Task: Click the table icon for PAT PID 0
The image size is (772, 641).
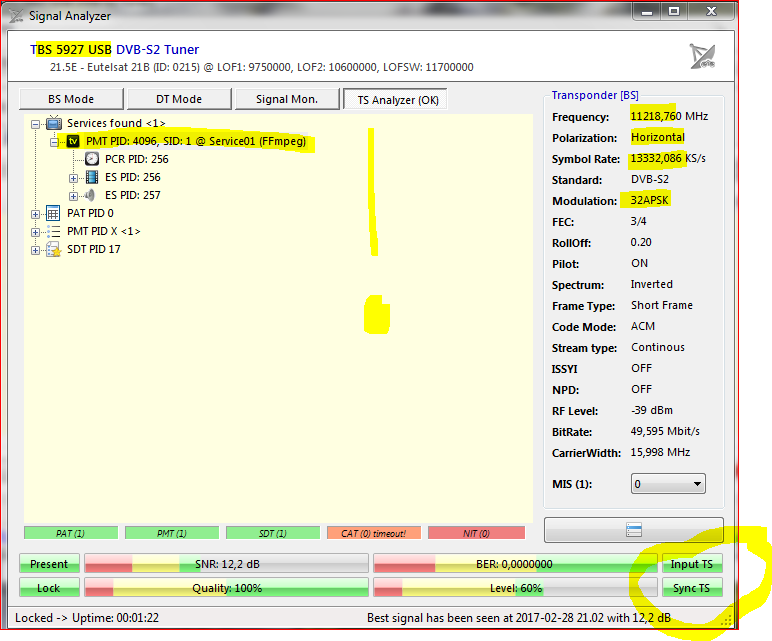Action: point(54,213)
